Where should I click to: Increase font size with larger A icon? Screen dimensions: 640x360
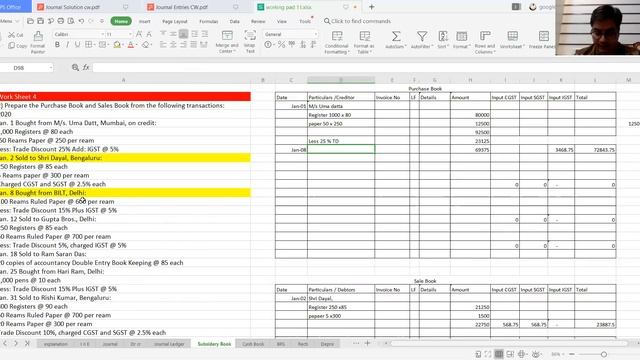[x=139, y=34]
